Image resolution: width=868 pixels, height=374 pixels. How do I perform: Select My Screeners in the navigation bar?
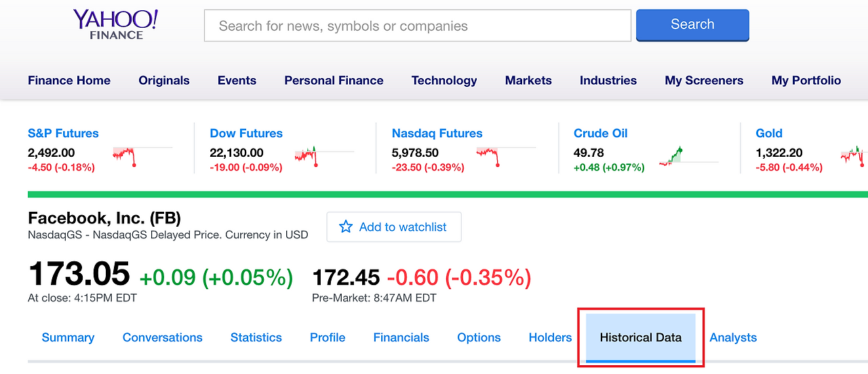[704, 80]
